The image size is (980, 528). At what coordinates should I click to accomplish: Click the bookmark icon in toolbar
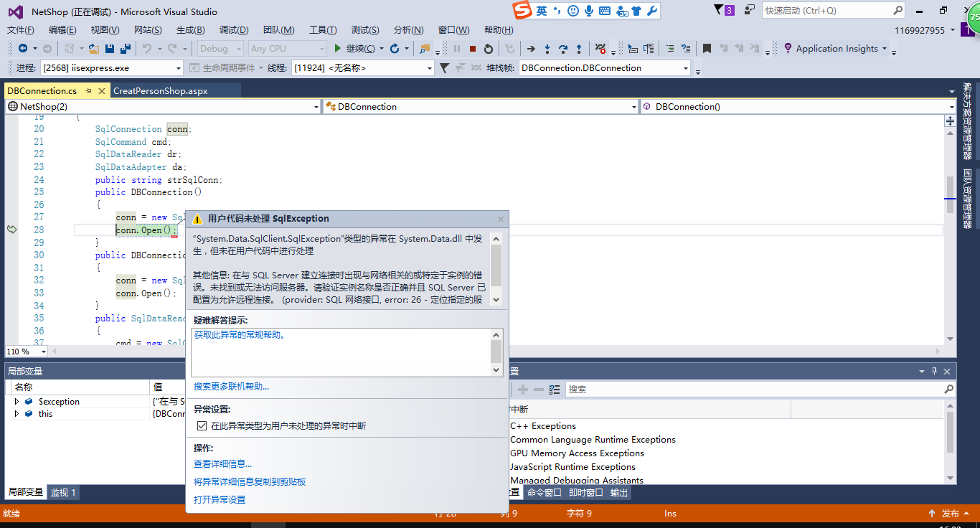tap(707, 49)
